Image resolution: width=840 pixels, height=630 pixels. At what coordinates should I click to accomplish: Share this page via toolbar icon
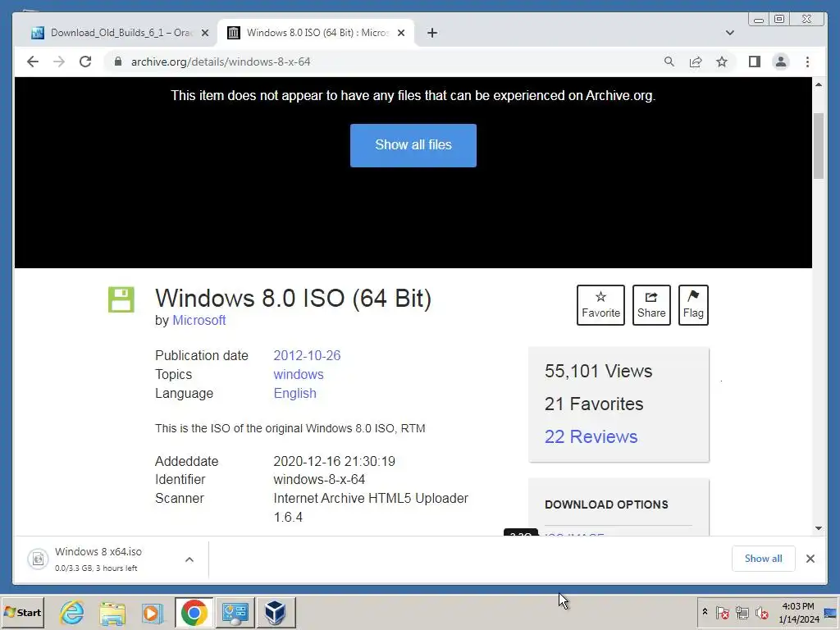(x=696, y=62)
